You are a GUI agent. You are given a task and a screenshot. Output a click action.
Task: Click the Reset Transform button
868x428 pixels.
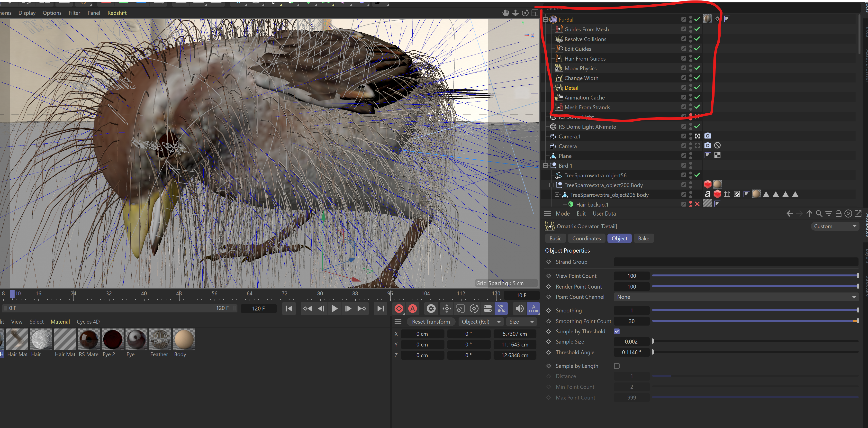[431, 321]
